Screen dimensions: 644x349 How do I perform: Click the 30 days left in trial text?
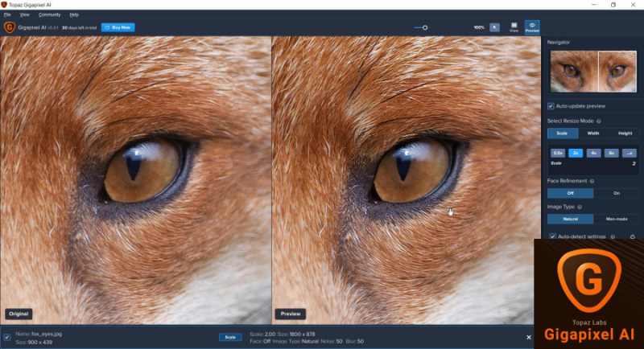tap(79, 28)
